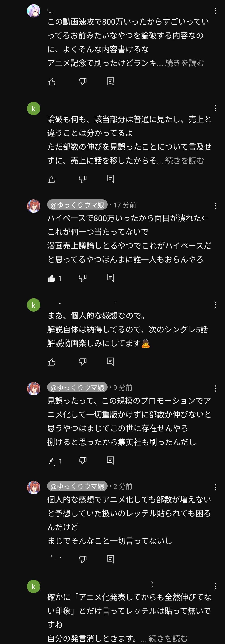Reply to the 17分前 comment by @ゆっくりウマ娘
Screen dimensions: 225x644
[x=110, y=278]
